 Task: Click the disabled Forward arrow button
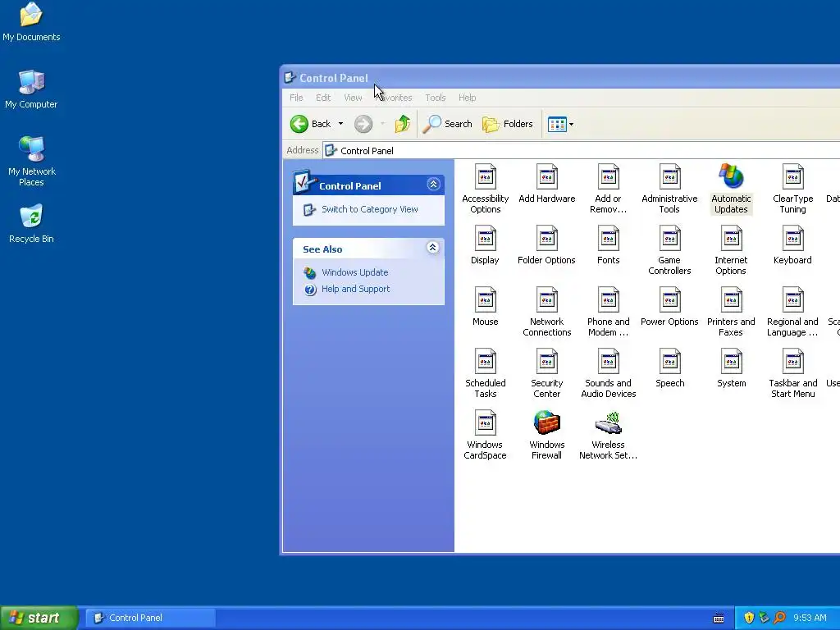[x=363, y=125]
